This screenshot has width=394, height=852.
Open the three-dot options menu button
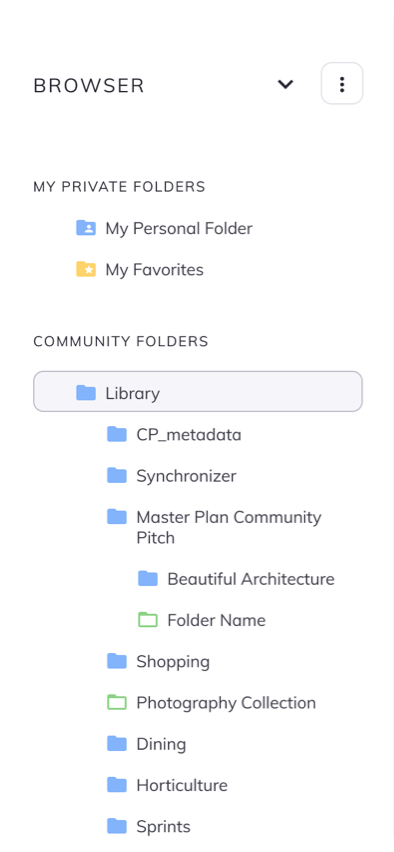pos(342,84)
